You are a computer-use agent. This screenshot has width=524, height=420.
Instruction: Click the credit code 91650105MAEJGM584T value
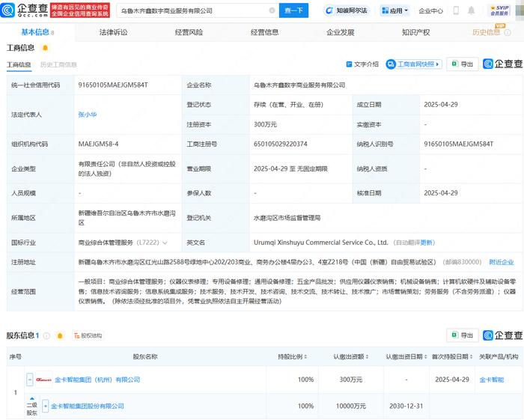(113, 85)
